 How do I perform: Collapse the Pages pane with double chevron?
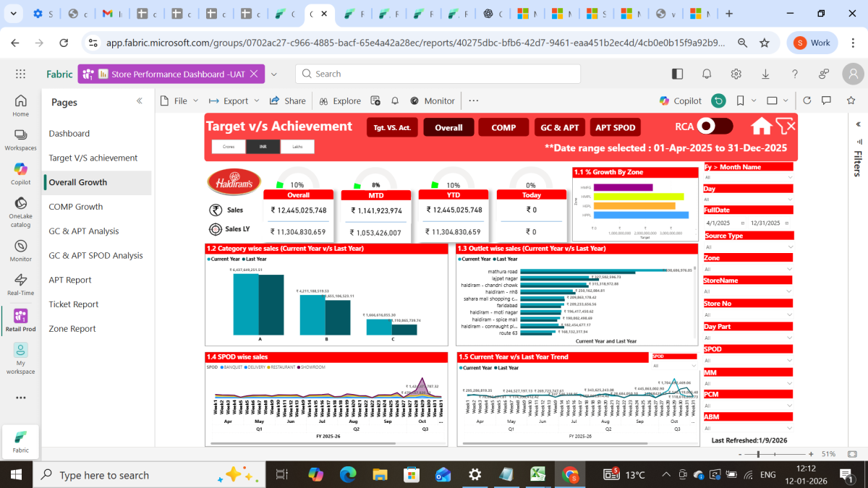[x=140, y=101]
